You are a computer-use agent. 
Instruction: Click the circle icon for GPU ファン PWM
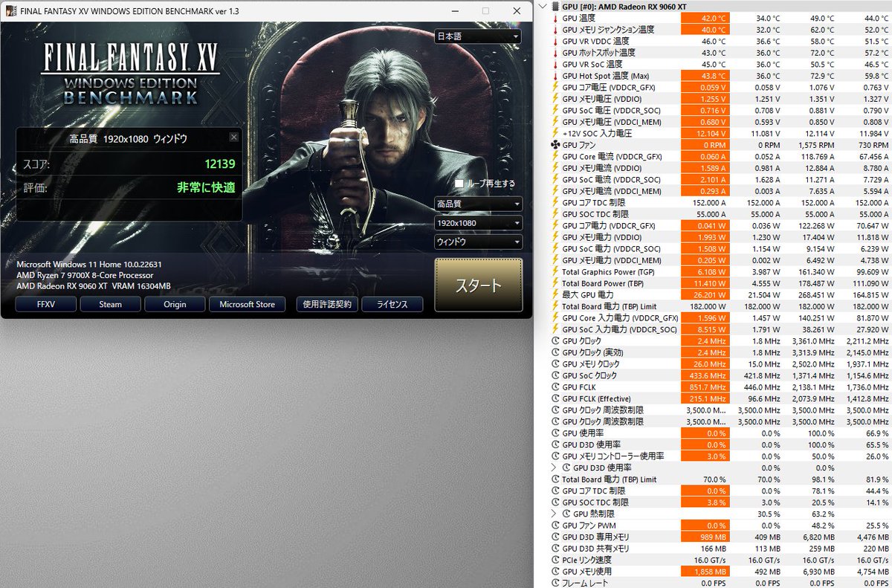555,526
